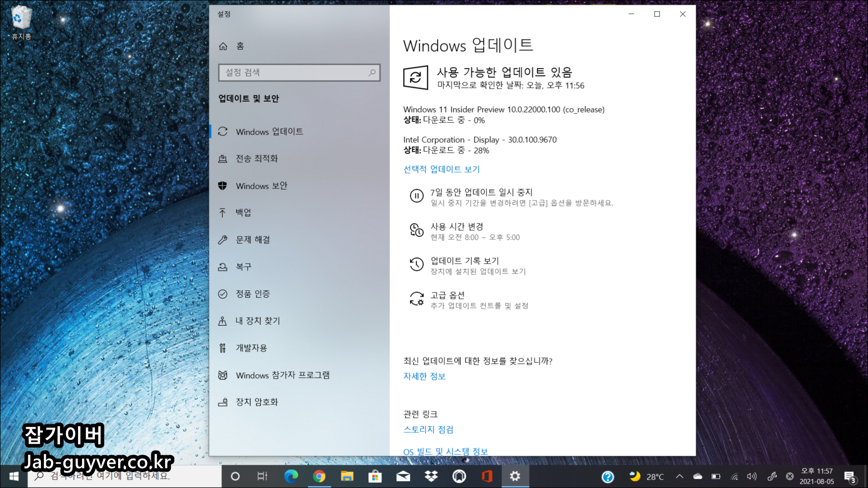Open 스토리지 점검 link
868x488 pixels.
428,429
